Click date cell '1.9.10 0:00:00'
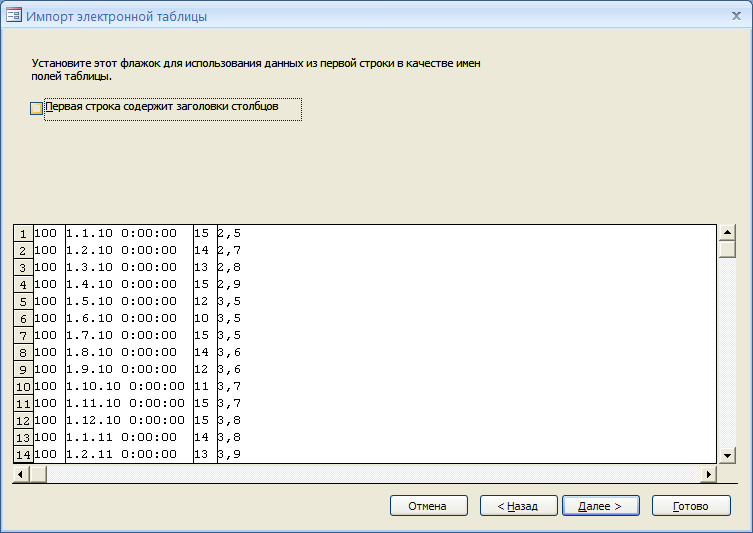 129,369
